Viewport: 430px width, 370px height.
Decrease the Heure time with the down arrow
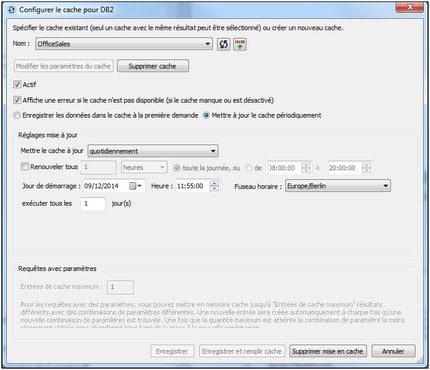click(x=215, y=189)
